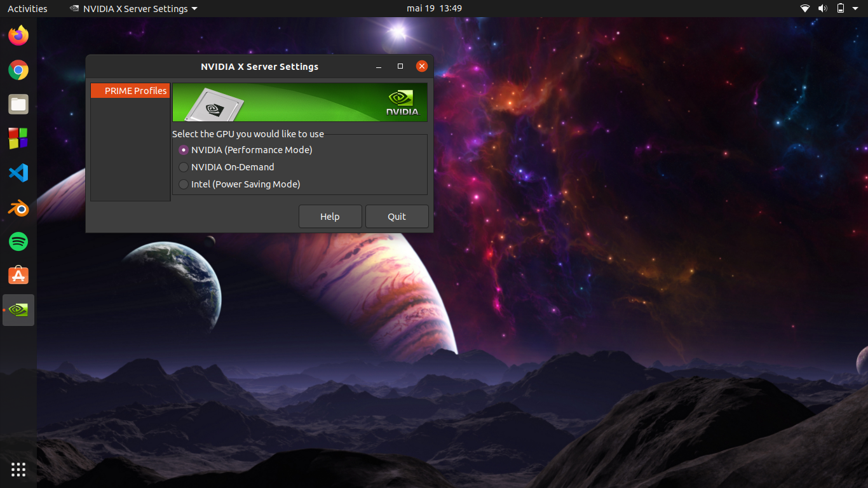
Task: Open the Activities overview
Action: click(27, 9)
